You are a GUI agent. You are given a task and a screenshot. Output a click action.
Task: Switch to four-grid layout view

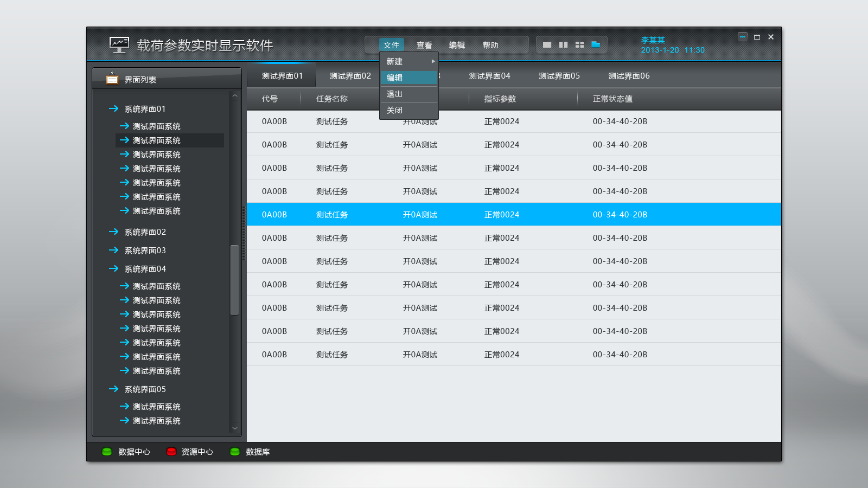click(x=579, y=45)
